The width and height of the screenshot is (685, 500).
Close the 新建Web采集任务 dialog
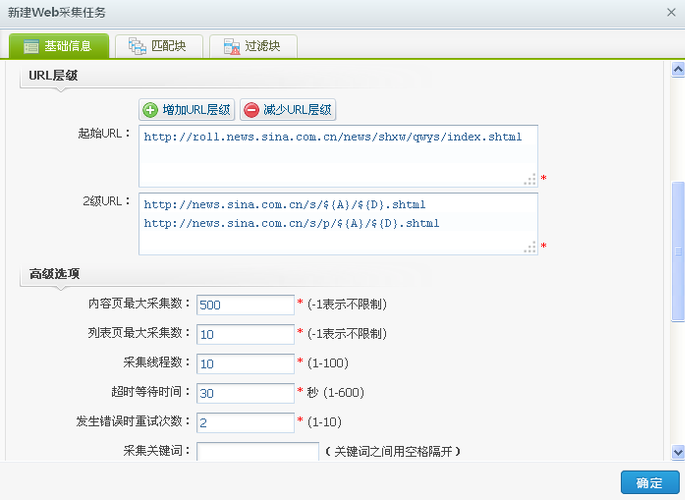point(669,12)
